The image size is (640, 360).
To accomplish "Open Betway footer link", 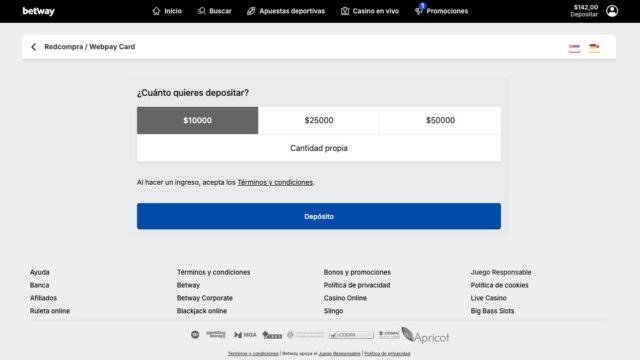I will (188, 285).
